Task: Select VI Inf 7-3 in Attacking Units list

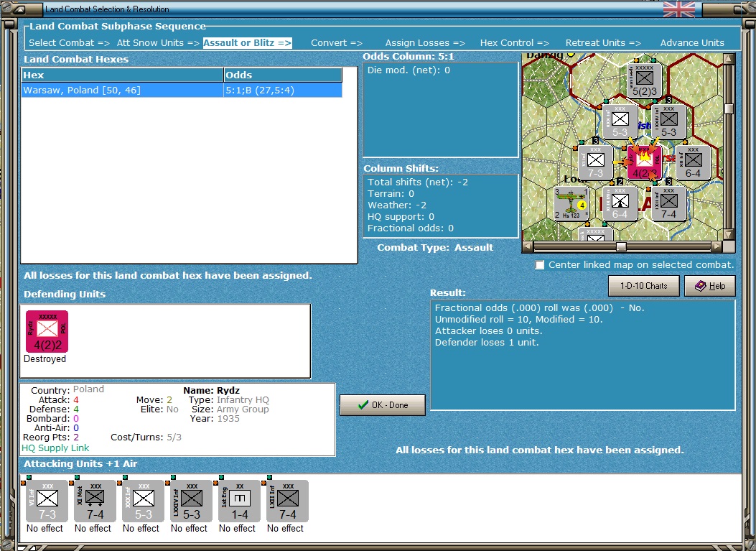Action: (47, 501)
